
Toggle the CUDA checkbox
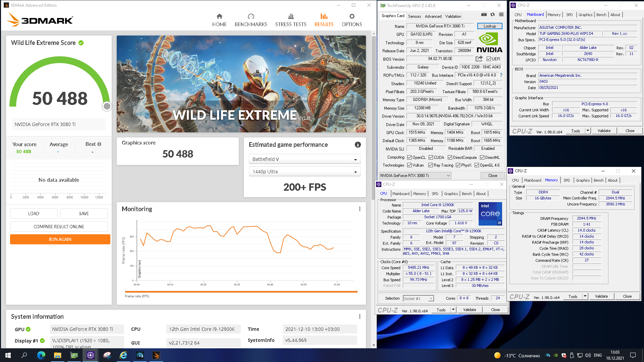(431, 158)
